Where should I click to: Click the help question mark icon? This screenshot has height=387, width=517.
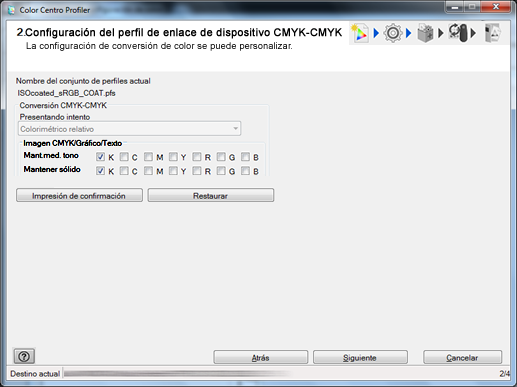coord(24,356)
